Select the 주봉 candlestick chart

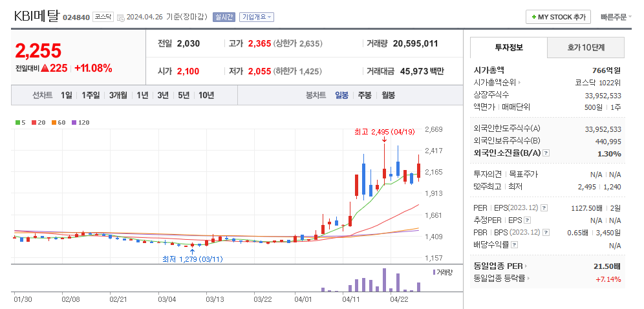[x=365, y=95]
